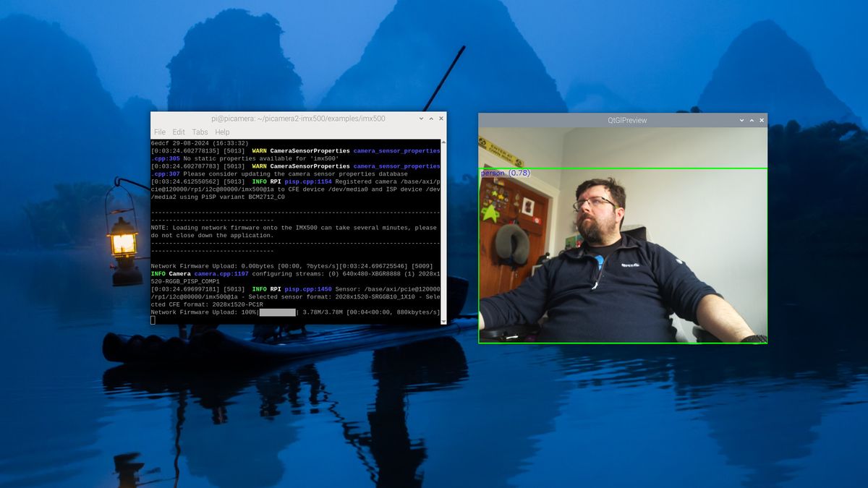Image resolution: width=868 pixels, height=488 pixels.
Task: Maximize the QtGlPreview window
Action: pyautogui.click(x=751, y=119)
